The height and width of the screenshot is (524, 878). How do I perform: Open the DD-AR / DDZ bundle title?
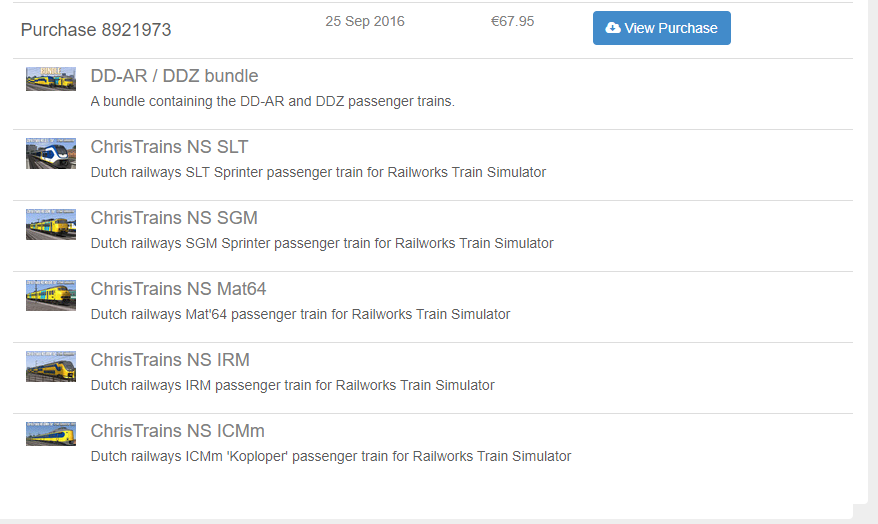174,76
